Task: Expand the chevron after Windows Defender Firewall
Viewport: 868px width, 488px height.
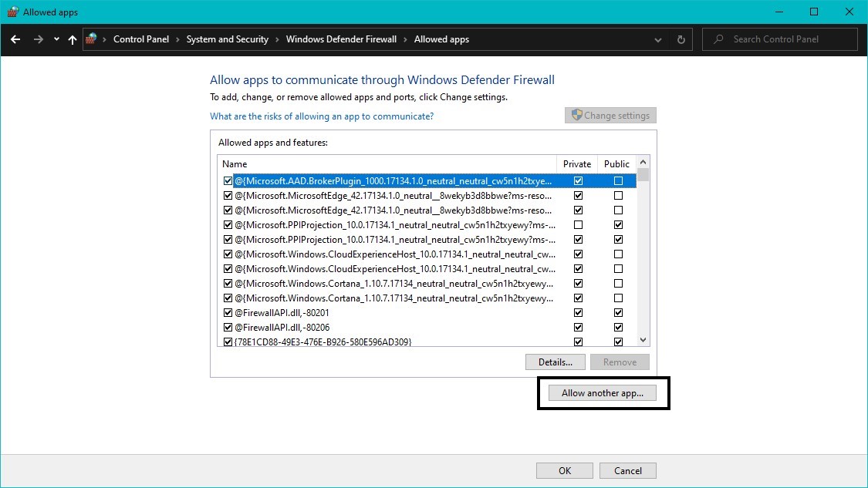Action: pyautogui.click(x=406, y=39)
